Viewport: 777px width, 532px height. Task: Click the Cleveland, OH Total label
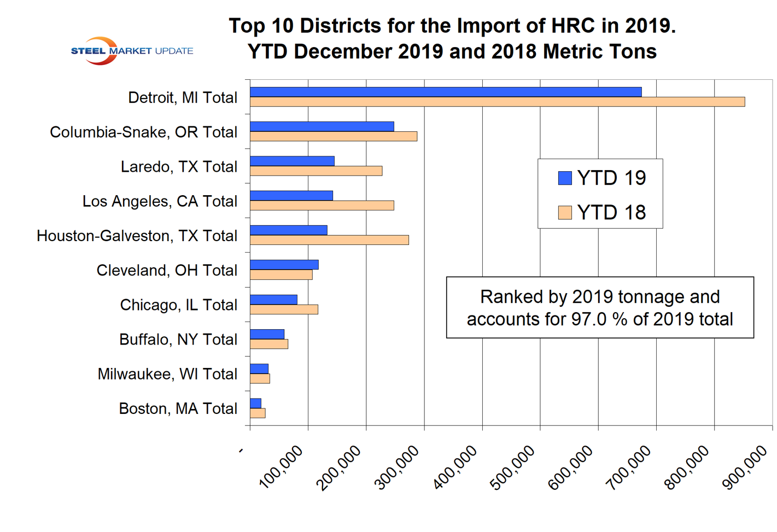tap(167, 271)
